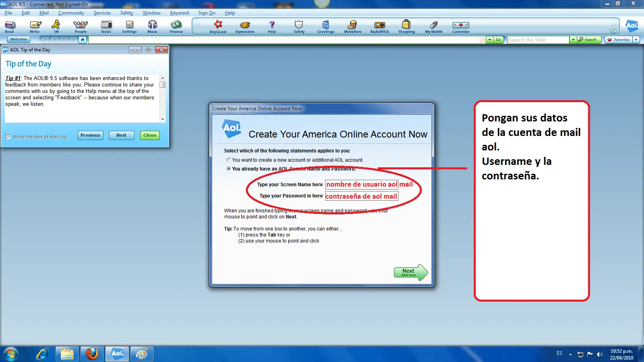The width and height of the screenshot is (644, 362).
Task: Open the Windows Start button
Action: pyautogui.click(x=11, y=354)
